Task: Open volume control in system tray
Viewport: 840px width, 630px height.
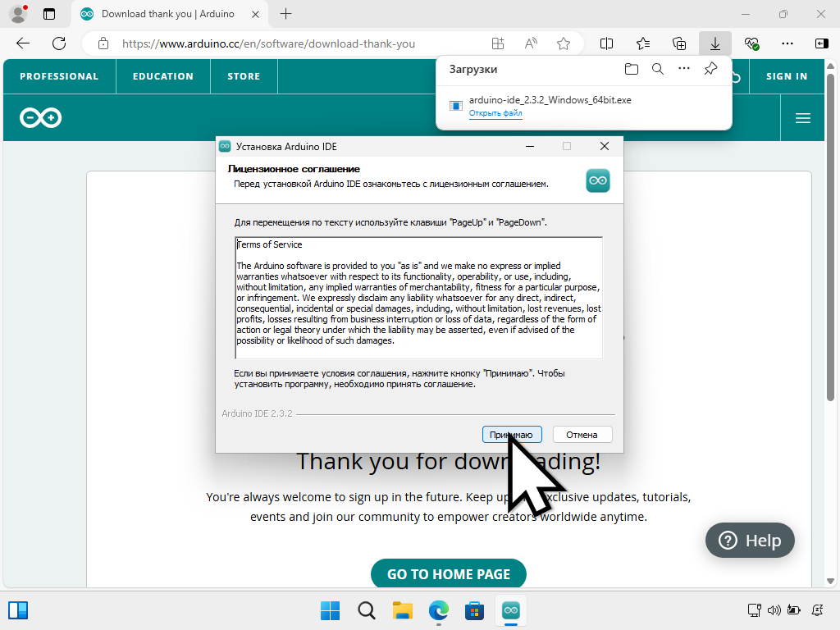Action: (774, 610)
